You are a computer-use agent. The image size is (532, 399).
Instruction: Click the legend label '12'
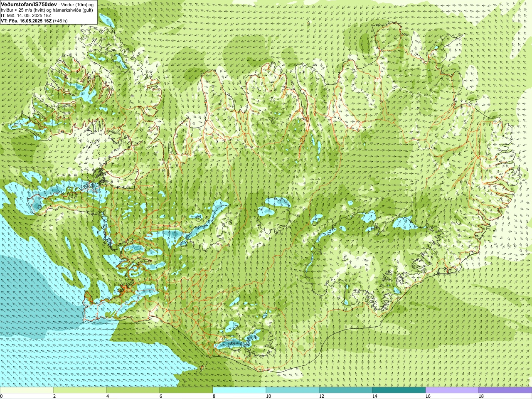pos(321,396)
